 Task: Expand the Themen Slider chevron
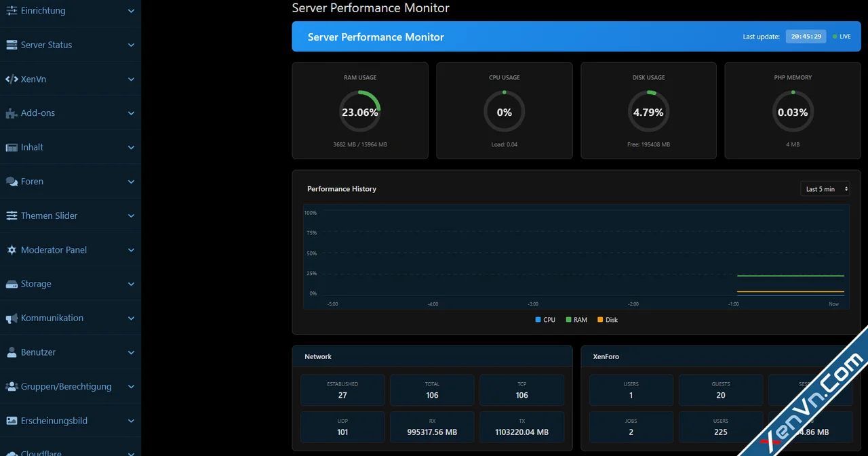point(132,215)
